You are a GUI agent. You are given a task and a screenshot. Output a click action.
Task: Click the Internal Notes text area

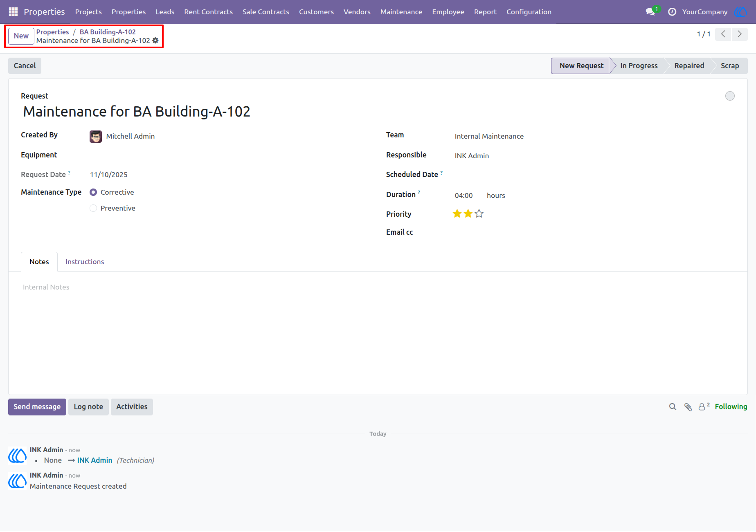[x=378, y=287]
